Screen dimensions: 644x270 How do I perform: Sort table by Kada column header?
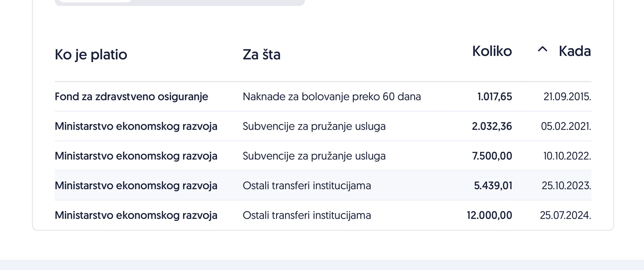pos(574,51)
